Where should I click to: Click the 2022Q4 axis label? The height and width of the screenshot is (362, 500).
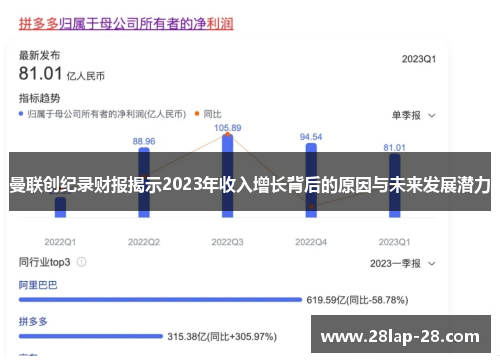tap(311, 242)
